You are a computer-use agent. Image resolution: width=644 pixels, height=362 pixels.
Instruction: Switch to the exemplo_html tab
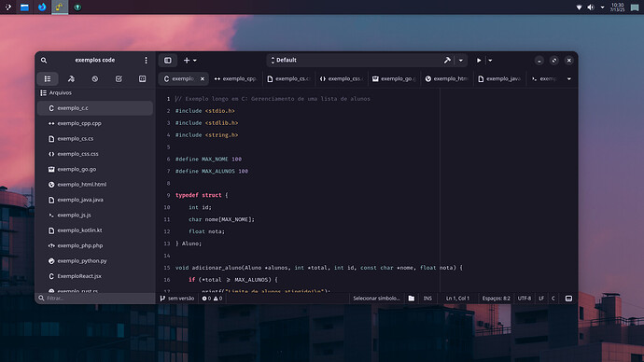(x=446, y=78)
